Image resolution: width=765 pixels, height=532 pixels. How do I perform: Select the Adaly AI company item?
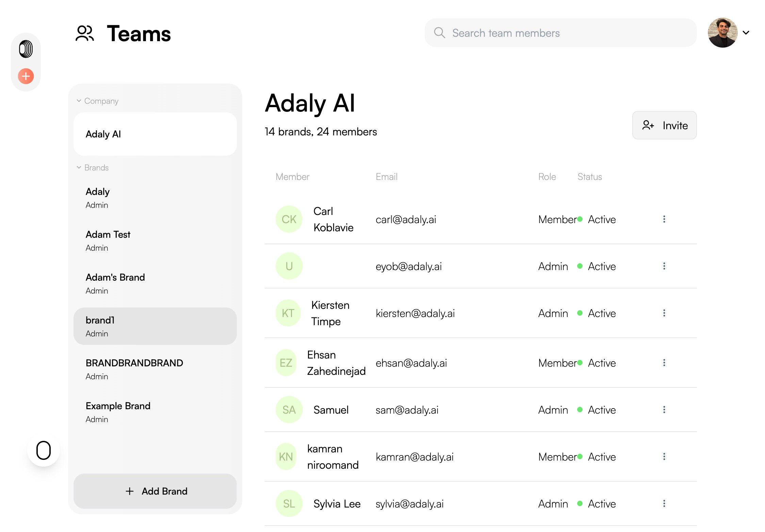pyautogui.click(x=155, y=134)
